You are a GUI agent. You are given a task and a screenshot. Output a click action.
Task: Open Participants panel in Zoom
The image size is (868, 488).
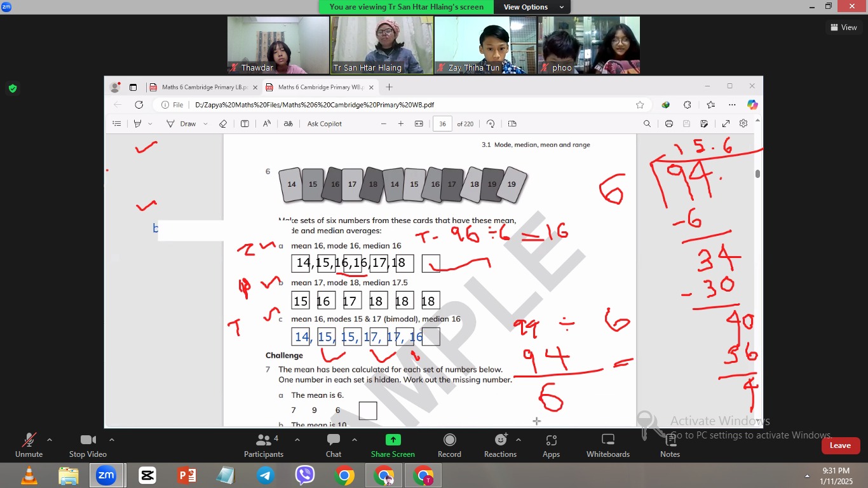pos(264,445)
